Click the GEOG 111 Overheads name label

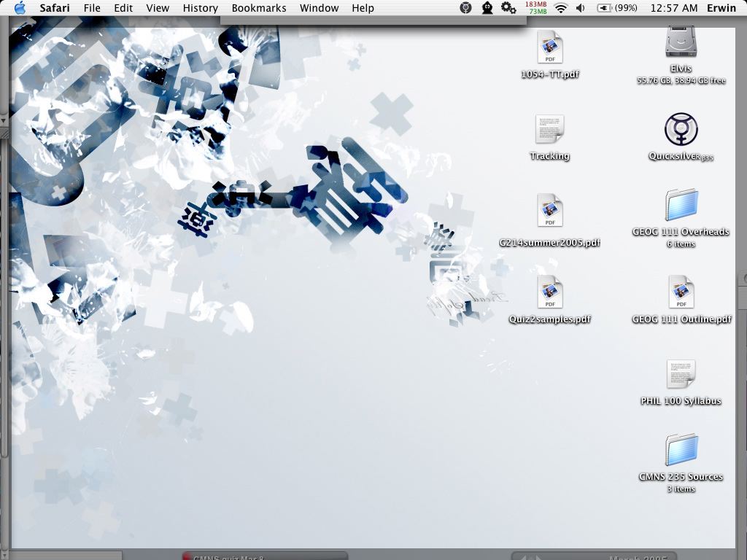pyautogui.click(x=681, y=232)
